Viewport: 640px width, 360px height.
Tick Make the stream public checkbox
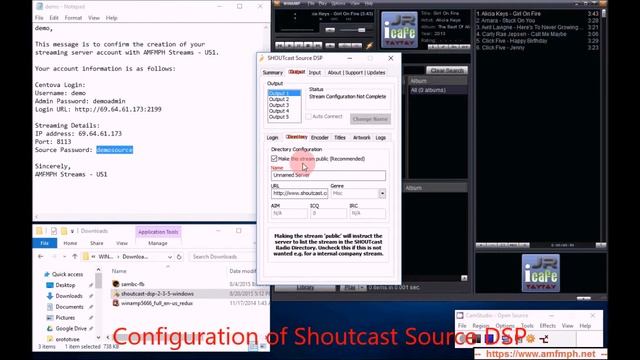click(x=274, y=158)
